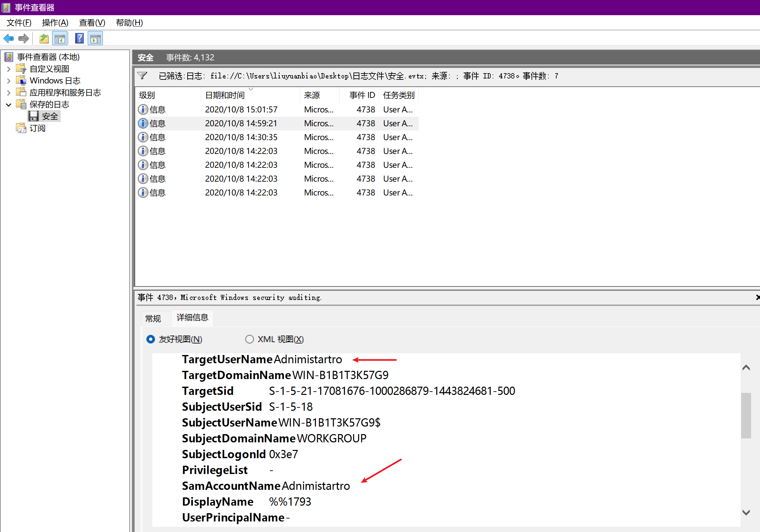Sort by 日期和时间 column header
This screenshot has width=760, height=532.
pyautogui.click(x=225, y=95)
